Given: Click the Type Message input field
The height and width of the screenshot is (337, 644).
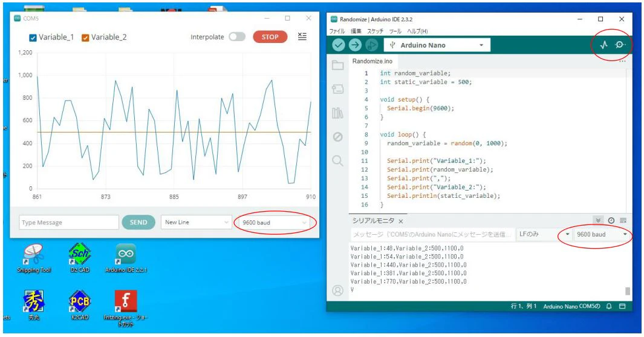Looking at the screenshot, I should 69,222.
